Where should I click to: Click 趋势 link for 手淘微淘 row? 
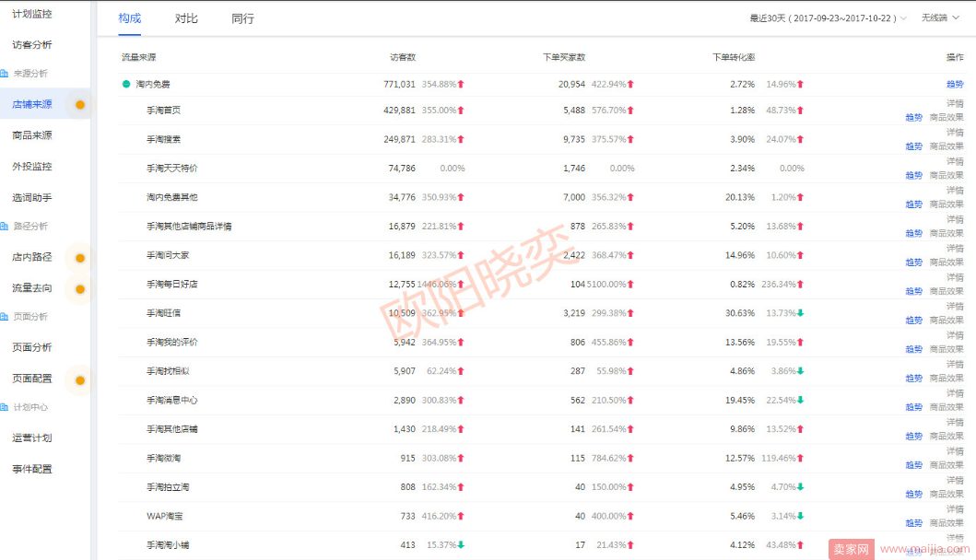click(913, 465)
